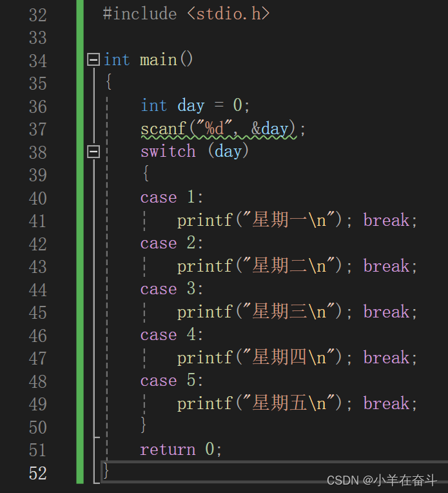Screen dimensions: 448x493
Task: Click line number 52 in gutter
Action: tap(37, 473)
